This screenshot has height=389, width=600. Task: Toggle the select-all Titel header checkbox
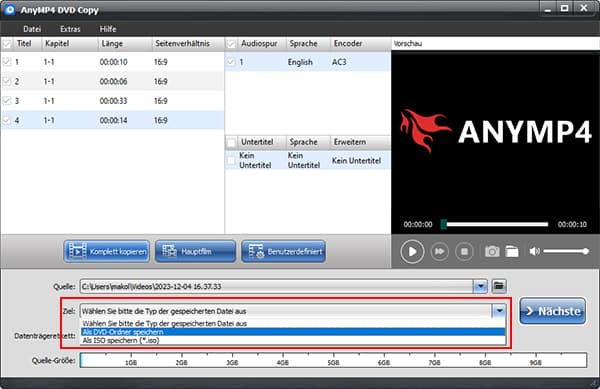pyautogui.click(x=7, y=44)
